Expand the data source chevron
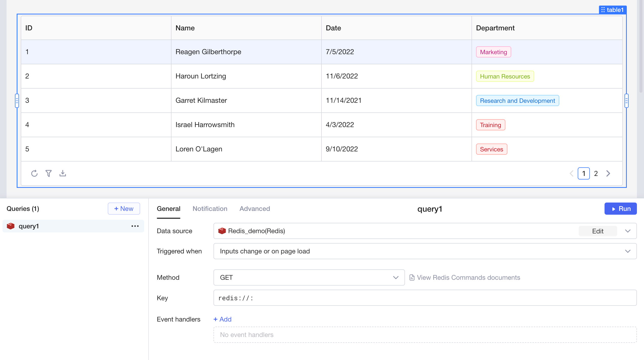This screenshot has height=360, width=644. (x=627, y=231)
